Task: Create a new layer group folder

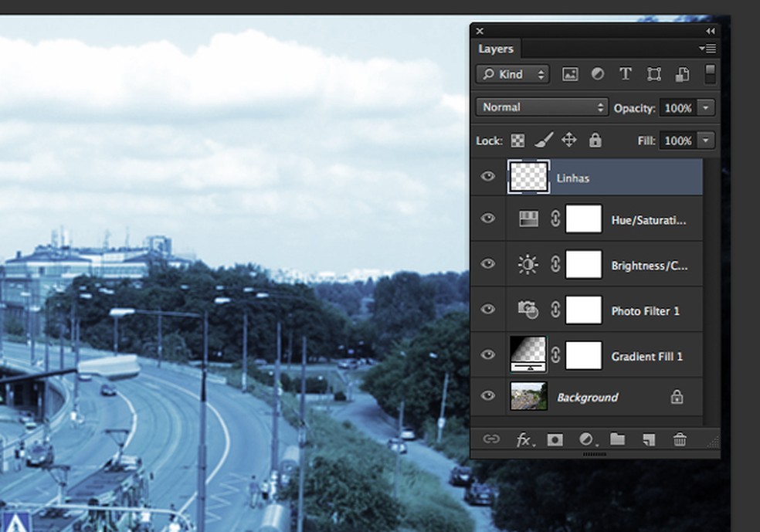Action: [x=617, y=439]
